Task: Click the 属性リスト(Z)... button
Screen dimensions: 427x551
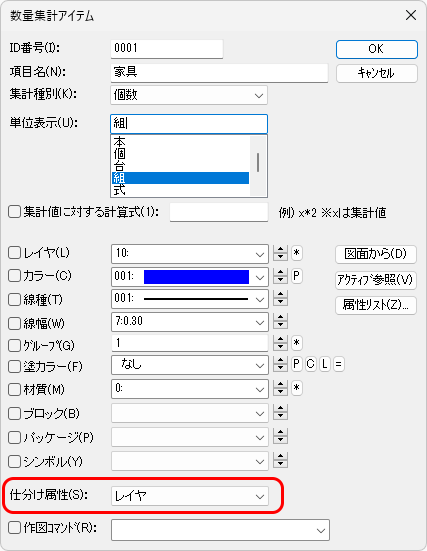Action: click(376, 305)
